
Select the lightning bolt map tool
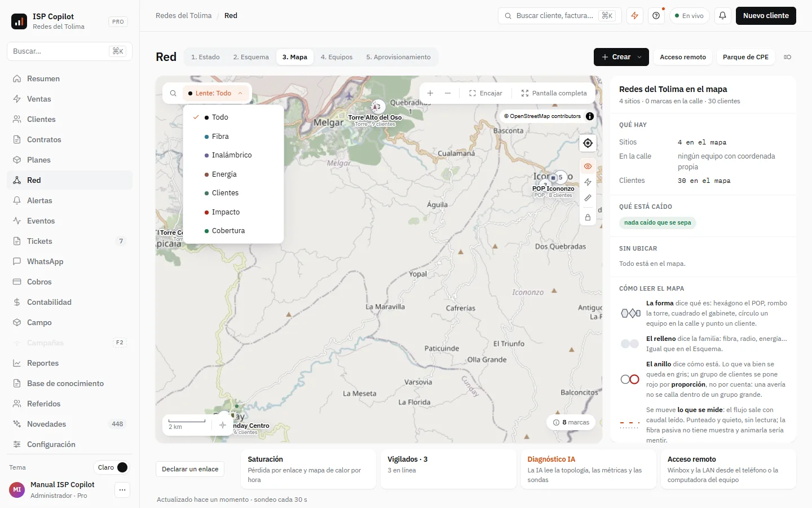tap(588, 182)
